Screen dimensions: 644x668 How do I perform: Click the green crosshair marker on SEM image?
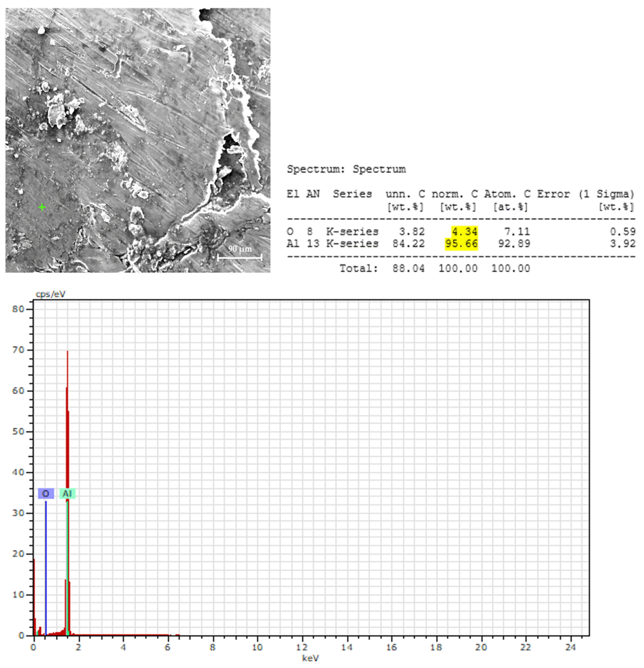(x=42, y=207)
